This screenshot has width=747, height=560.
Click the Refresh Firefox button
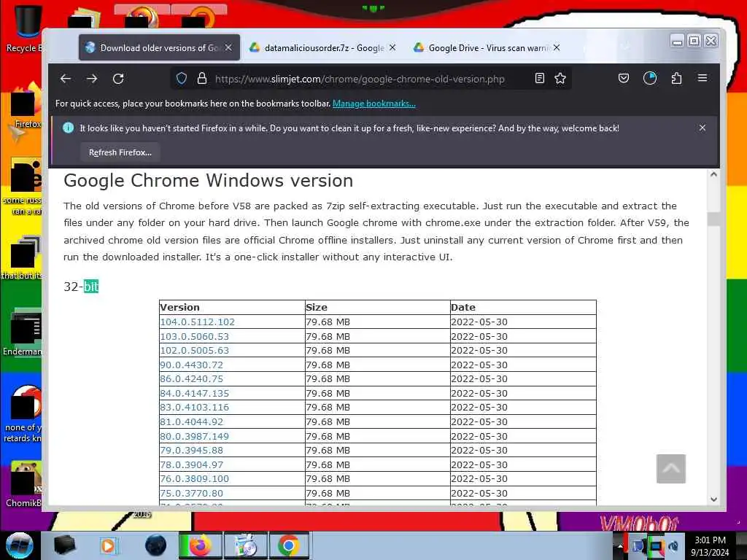click(120, 152)
